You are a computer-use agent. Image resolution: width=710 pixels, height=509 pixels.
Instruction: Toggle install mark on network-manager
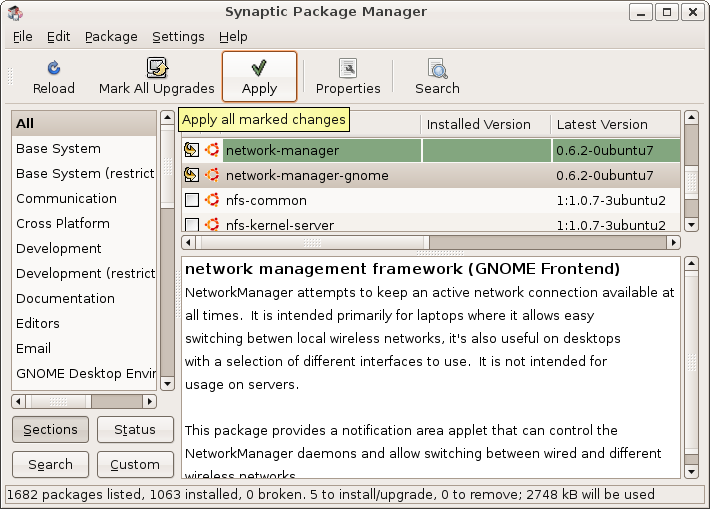[192, 150]
